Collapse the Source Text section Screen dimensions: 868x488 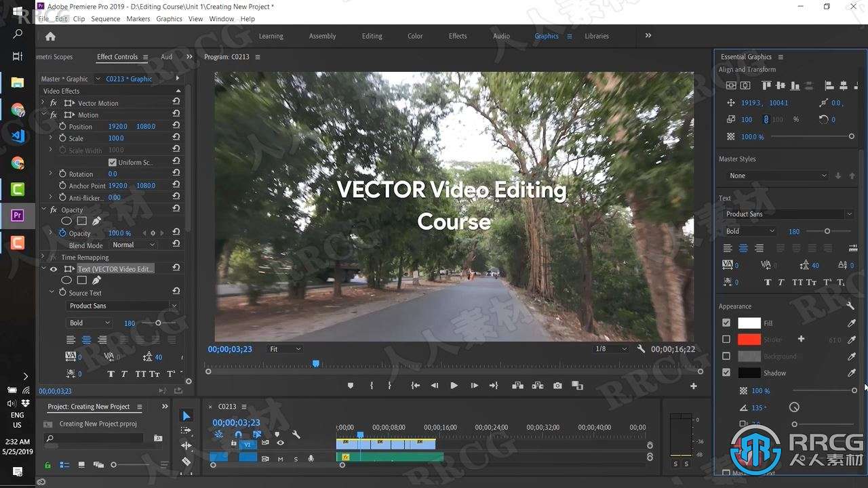[x=52, y=293]
